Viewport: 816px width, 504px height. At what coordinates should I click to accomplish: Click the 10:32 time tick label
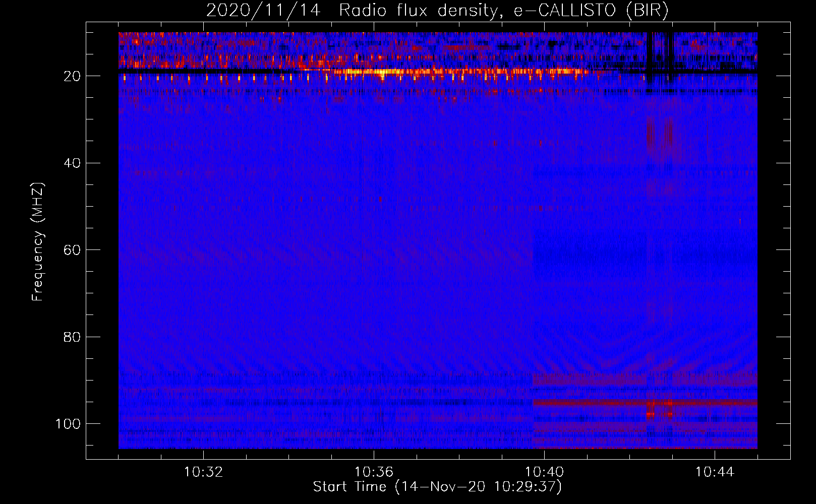click(203, 472)
